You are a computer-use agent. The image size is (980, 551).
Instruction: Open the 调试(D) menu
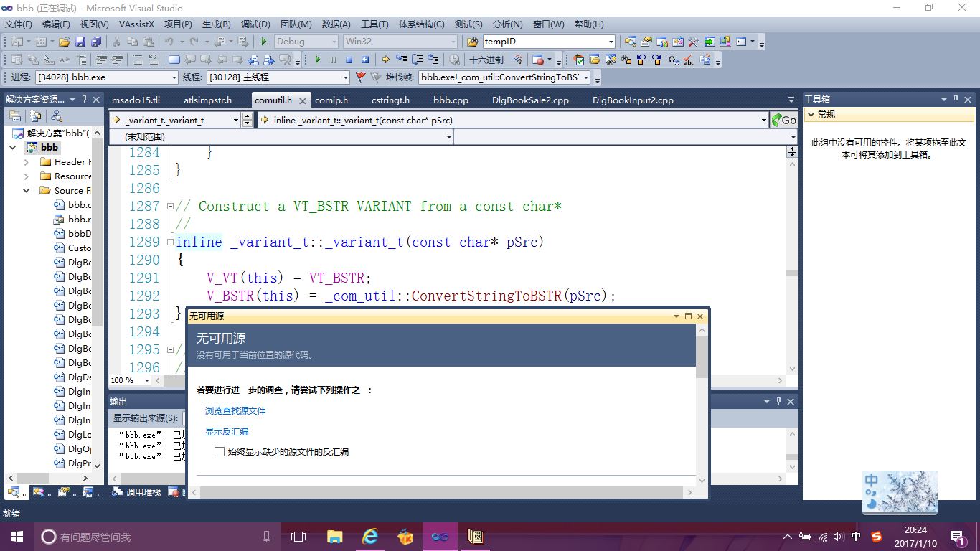tap(255, 24)
